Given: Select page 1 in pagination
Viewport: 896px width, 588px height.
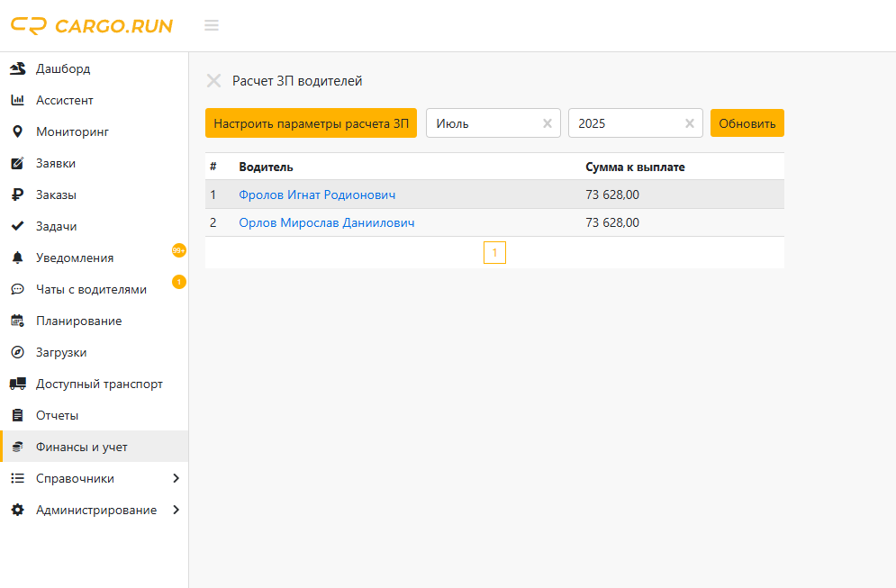Looking at the screenshot, I should pyautogui.click(x=494, y=253).
